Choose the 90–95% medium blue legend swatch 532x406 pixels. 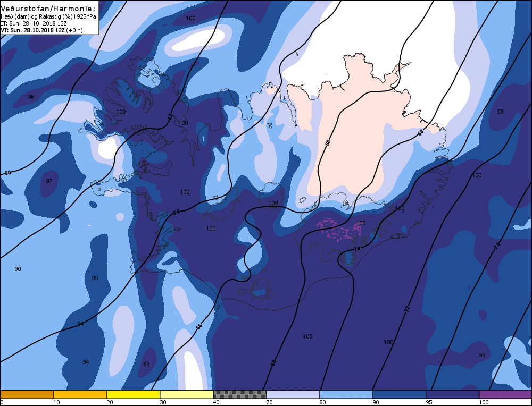pyautogui.click(x=400, y=394)
